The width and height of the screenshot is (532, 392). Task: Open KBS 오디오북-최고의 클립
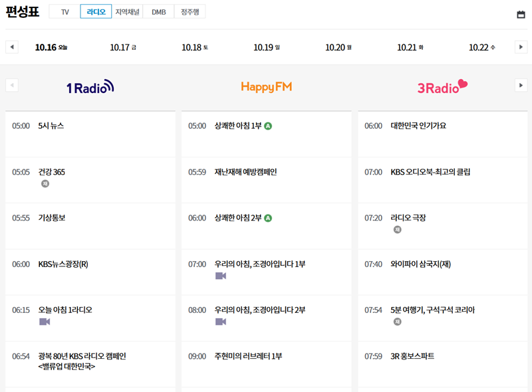[x=430, y=172]
